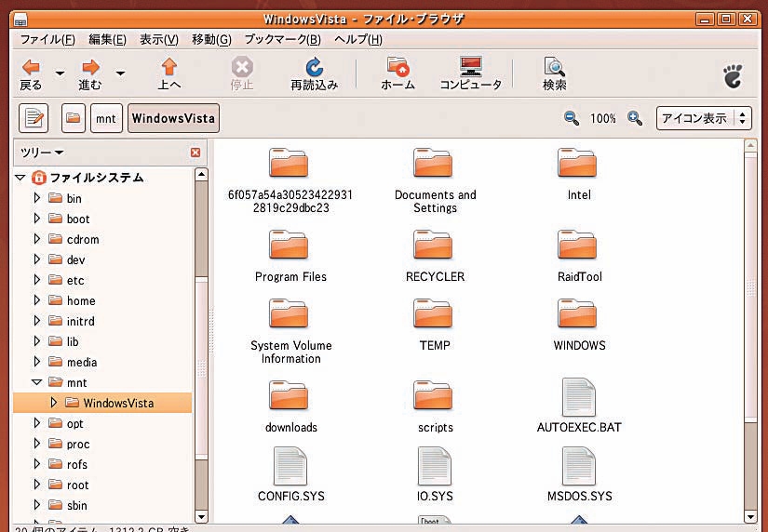The height and width of the screenshot is (532, 768).
Task: Open the ツリー side pane selector
Action: pyautogui.click(x=42, y=153)
